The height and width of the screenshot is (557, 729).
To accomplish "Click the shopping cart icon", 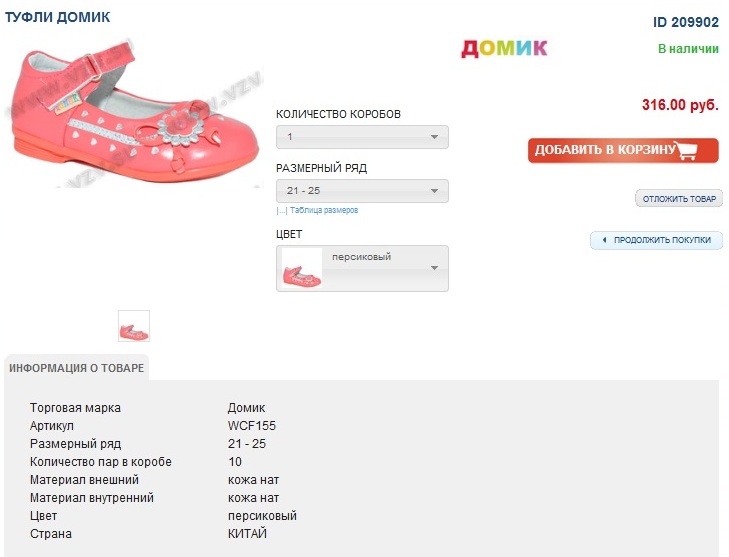I will pyautogui.click(x=687, y=151).
